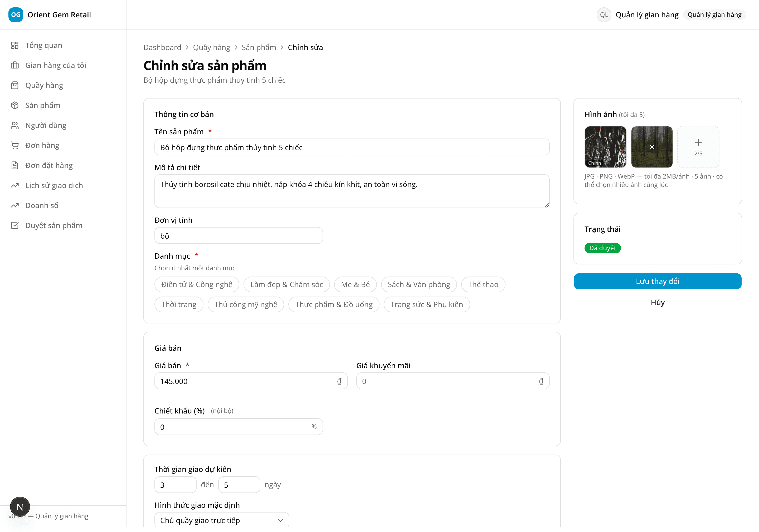Toggle the Thể thao category chip

click(x=483, y=284)
